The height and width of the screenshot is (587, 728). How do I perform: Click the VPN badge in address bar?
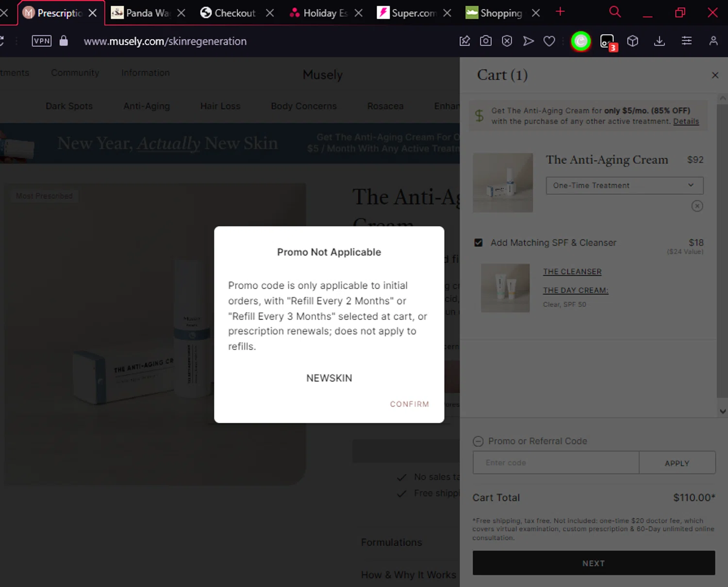coord(42,41)
